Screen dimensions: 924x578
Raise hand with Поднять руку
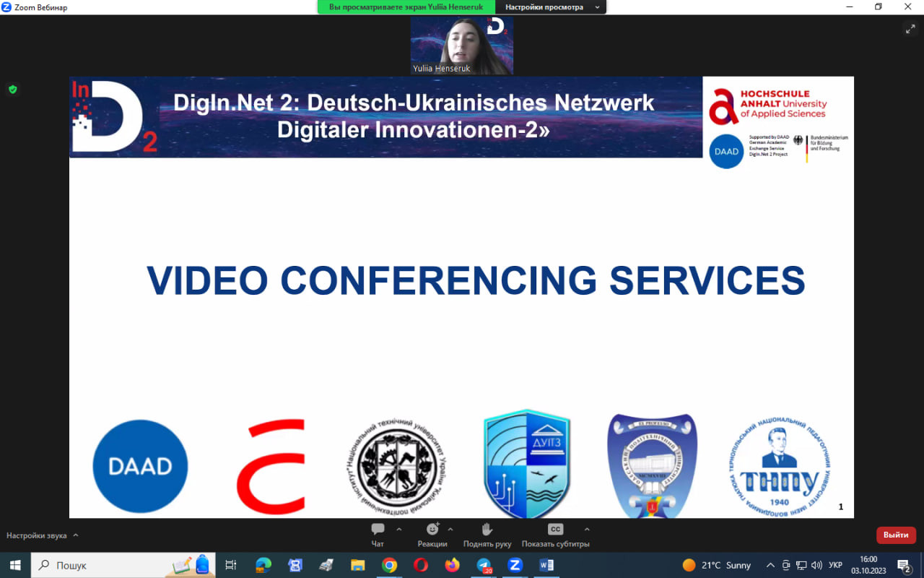coord(487,535)
